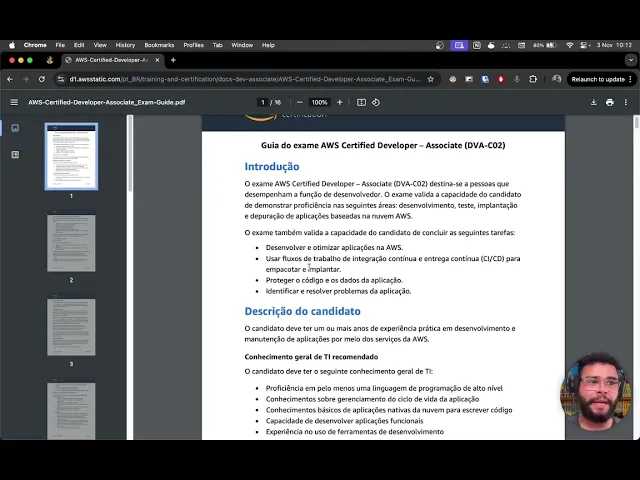Open the Edit menu
Screen dimensions: 640x480
click(79, 45)
